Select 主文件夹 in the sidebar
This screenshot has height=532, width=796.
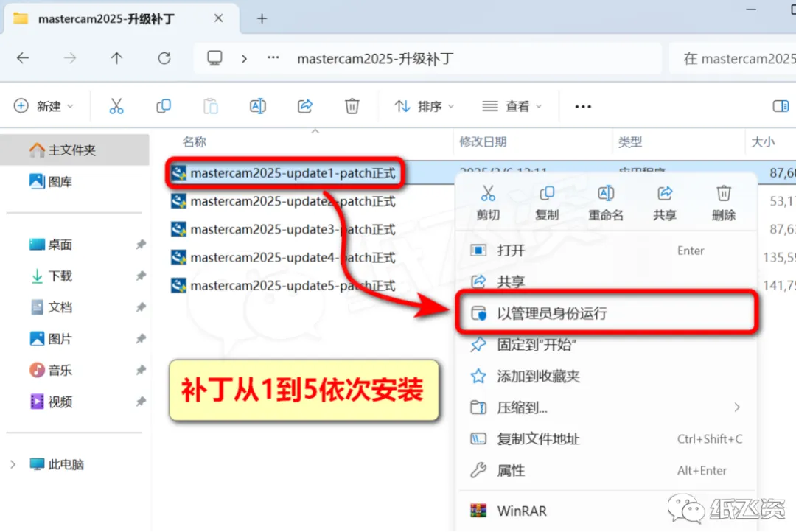pos(74,150)
